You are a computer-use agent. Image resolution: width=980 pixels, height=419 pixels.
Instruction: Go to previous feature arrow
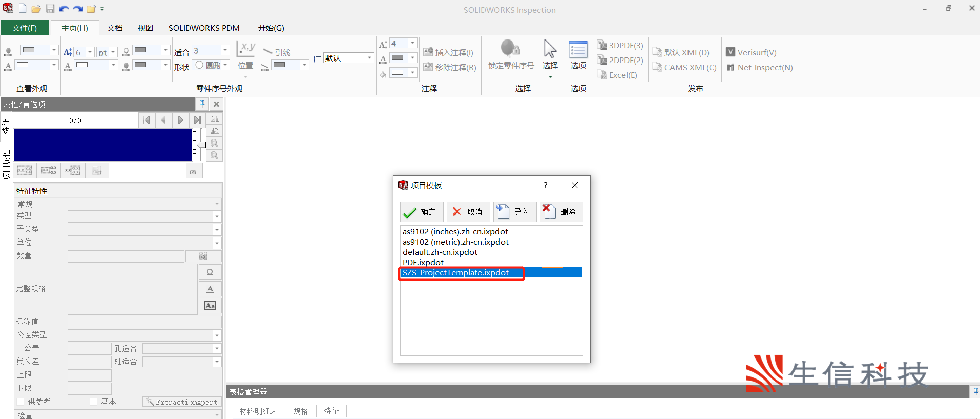[x=163, y=120]
